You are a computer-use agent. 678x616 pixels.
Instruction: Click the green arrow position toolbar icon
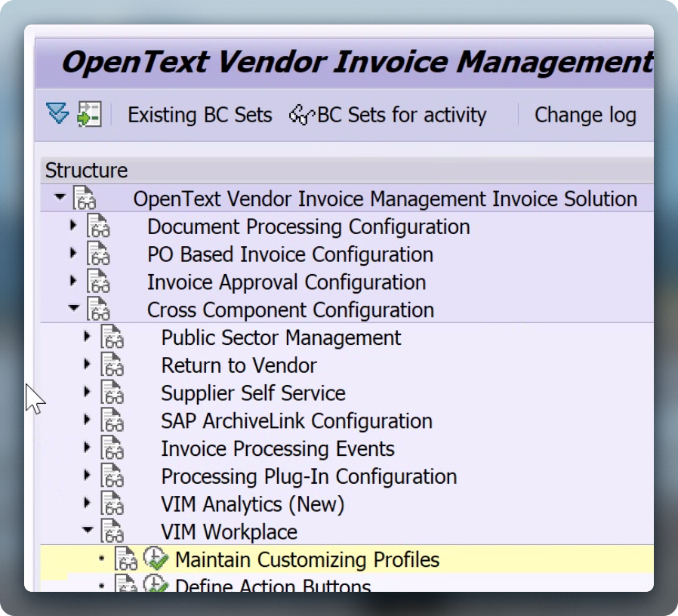pyautogui.click(x=89, y=114)
